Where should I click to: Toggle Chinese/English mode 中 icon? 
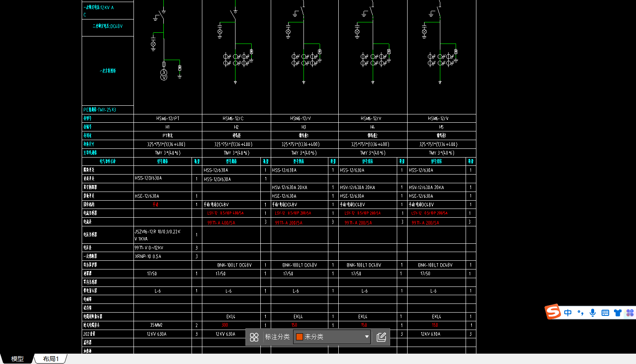click(x=568, y=313)
